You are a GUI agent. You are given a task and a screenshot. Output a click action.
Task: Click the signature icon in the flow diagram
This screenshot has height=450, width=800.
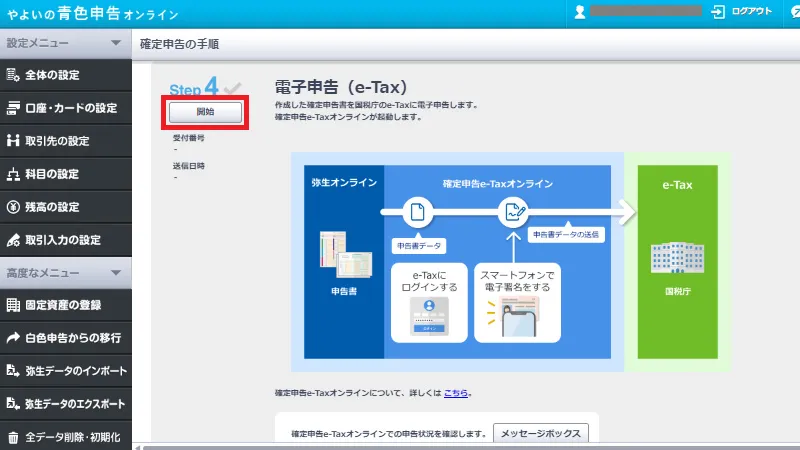[513, 212]
